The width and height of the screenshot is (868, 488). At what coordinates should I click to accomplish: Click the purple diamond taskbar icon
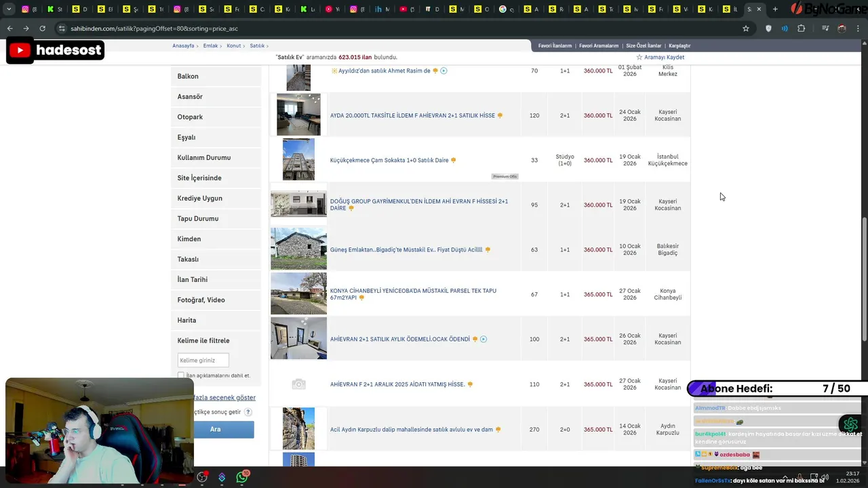(x=222, y=478)
